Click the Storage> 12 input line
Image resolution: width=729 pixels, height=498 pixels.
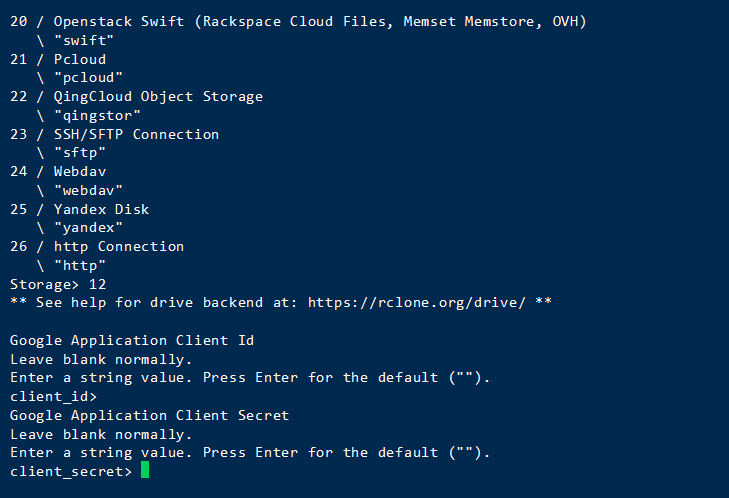point(58,284)
